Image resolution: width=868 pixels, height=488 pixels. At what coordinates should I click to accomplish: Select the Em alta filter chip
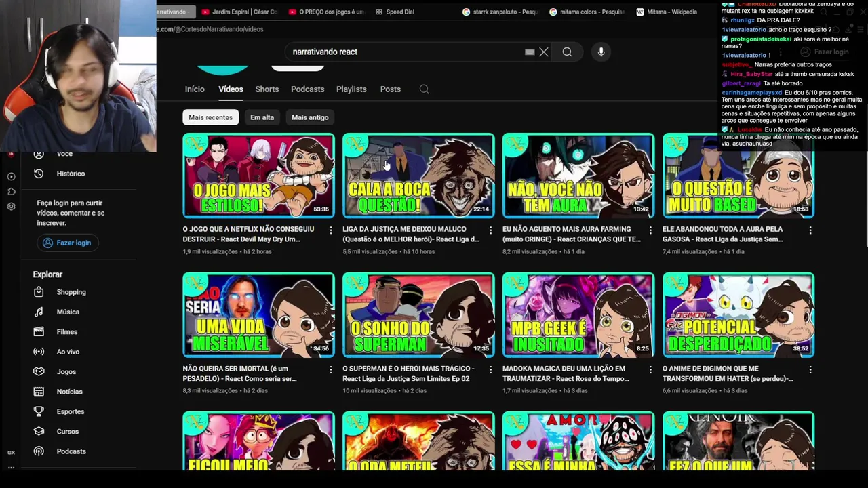coord(262,117)
